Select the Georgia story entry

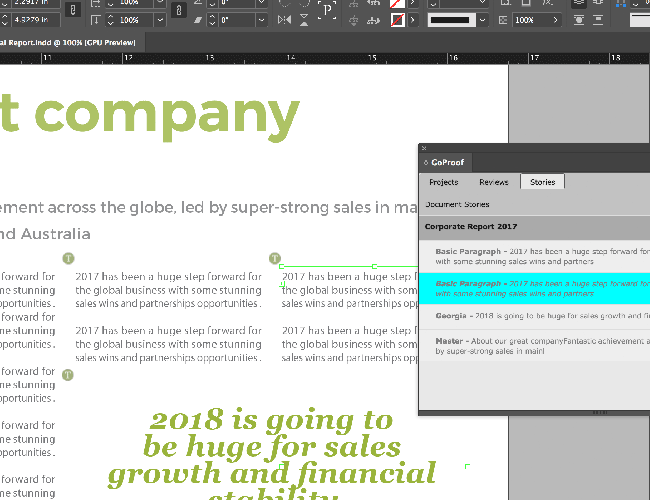pos(535,316)
